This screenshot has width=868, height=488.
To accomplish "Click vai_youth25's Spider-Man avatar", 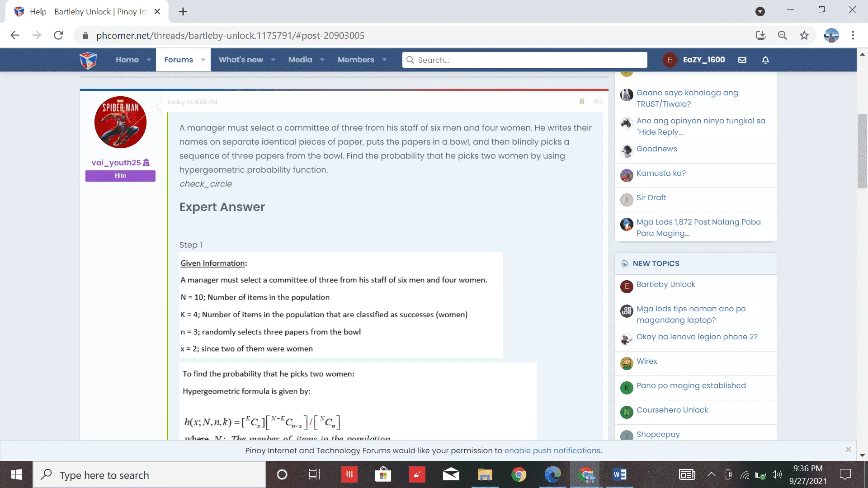I will [120, 122].
